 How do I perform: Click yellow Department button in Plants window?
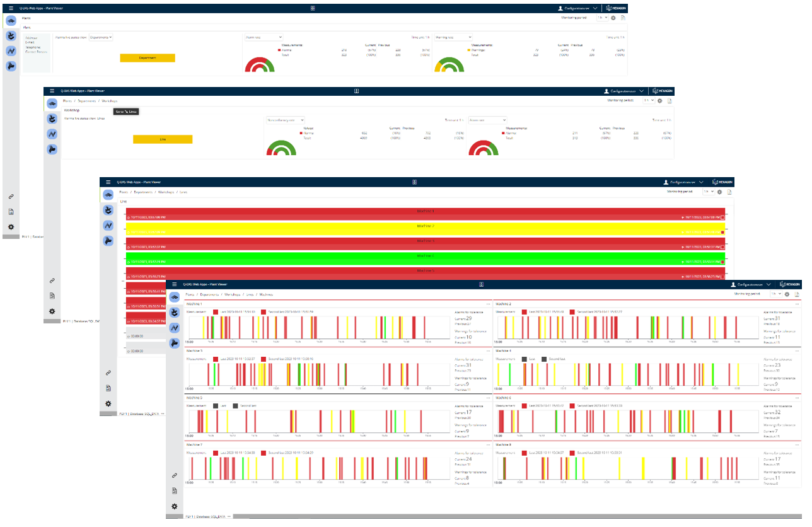click(x=148, y=57)
